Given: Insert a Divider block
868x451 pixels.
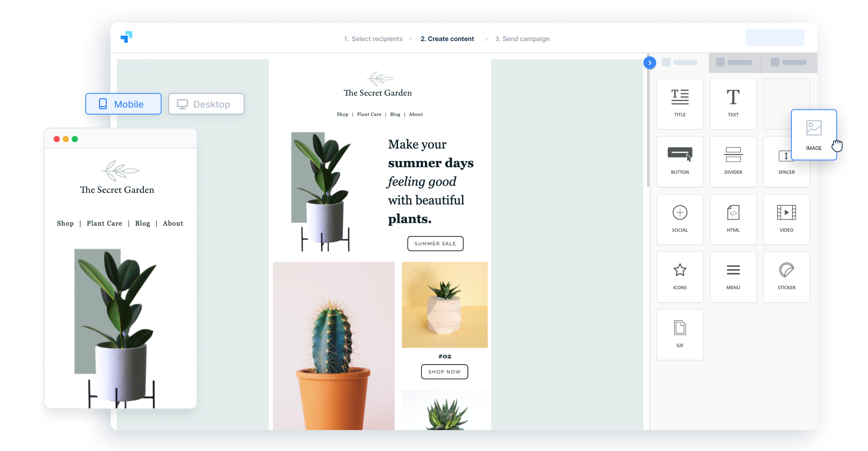Looking at the screenshot, I should [x=733, y=161].
